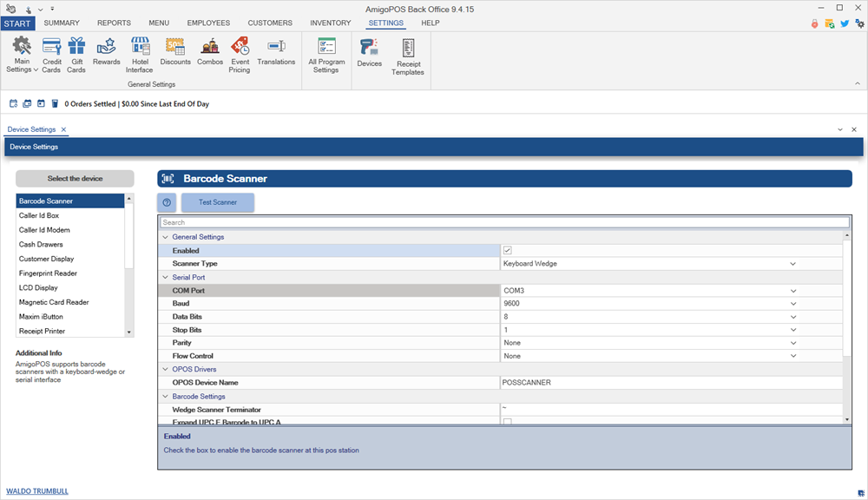The image size is (868, 500).
Task: Open the COM Port dropdown
Action: tap(792, 291)
